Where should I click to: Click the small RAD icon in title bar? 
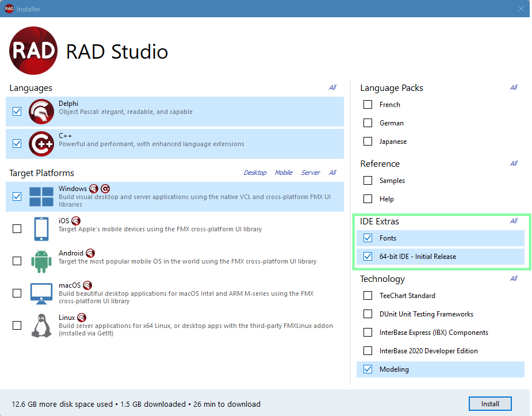pos(9,9)
